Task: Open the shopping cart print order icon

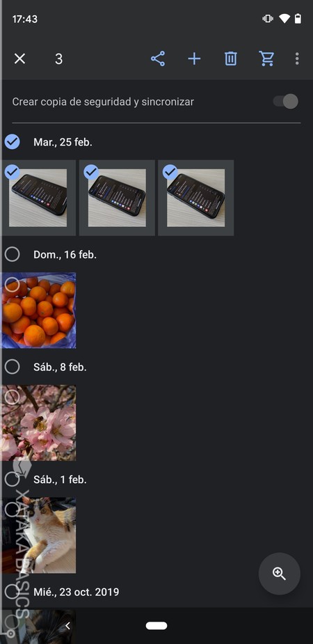Action: pos(266,58)
